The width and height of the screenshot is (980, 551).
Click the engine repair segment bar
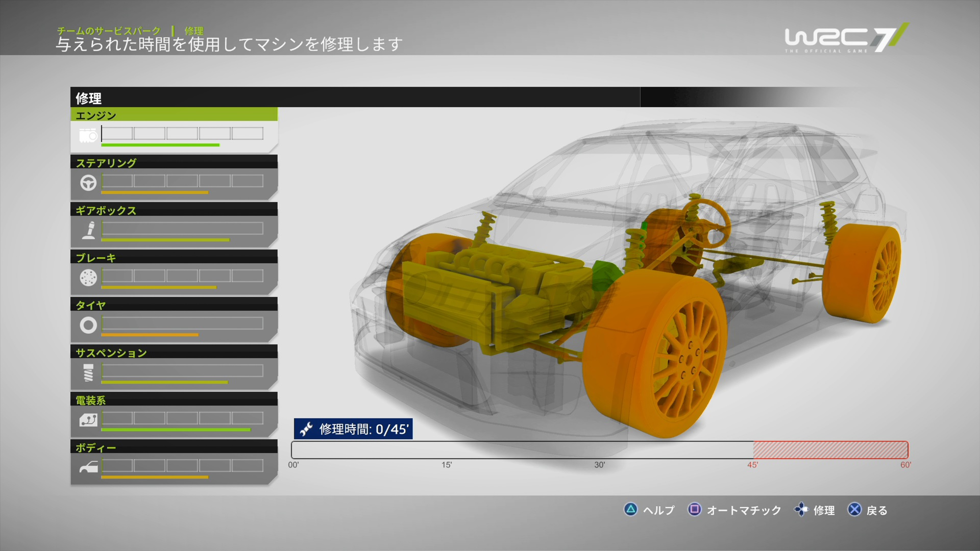[x=182, y=134]
